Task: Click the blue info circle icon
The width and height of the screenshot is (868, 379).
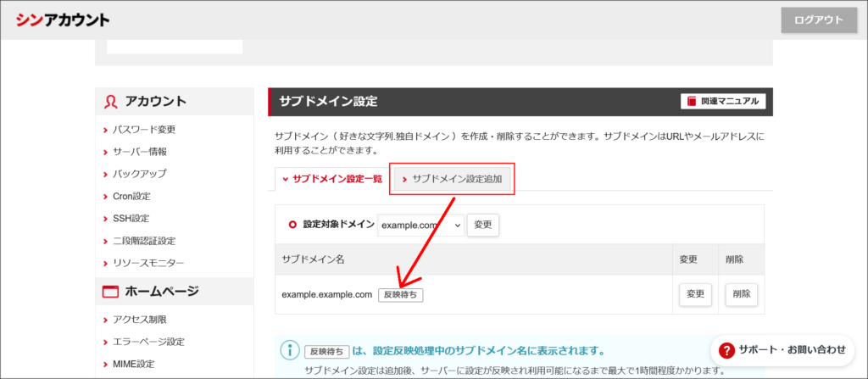Action: [290, 350]
